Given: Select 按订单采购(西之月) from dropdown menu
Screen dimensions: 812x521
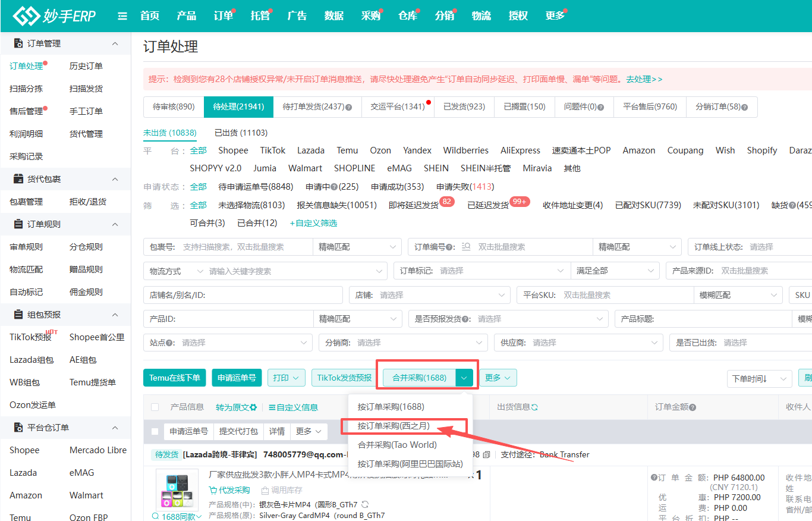Looking at the screenshot, I should pos(394,426).
